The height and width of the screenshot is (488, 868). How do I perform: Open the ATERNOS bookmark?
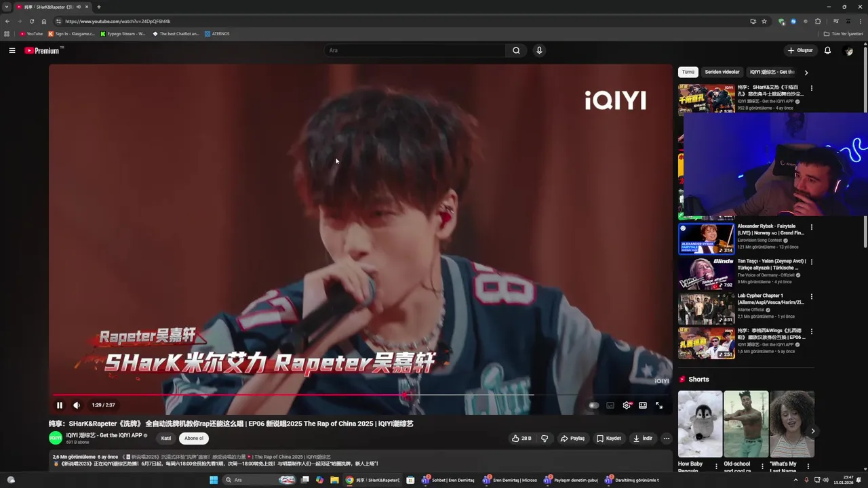tap(217, 34)
